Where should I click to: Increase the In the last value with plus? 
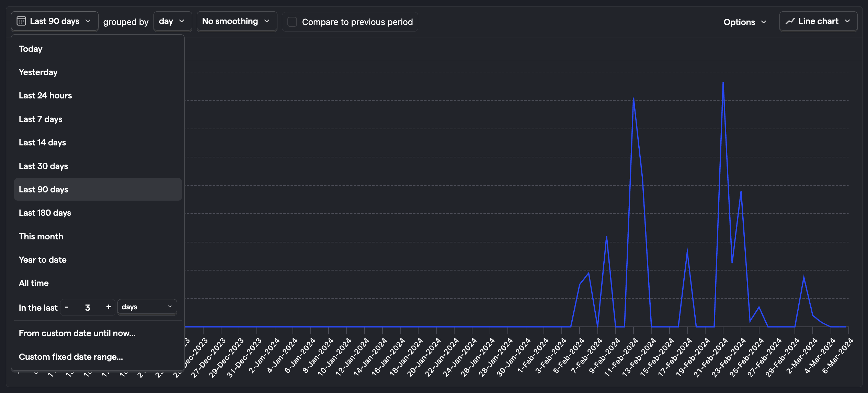tap(108, 307)
